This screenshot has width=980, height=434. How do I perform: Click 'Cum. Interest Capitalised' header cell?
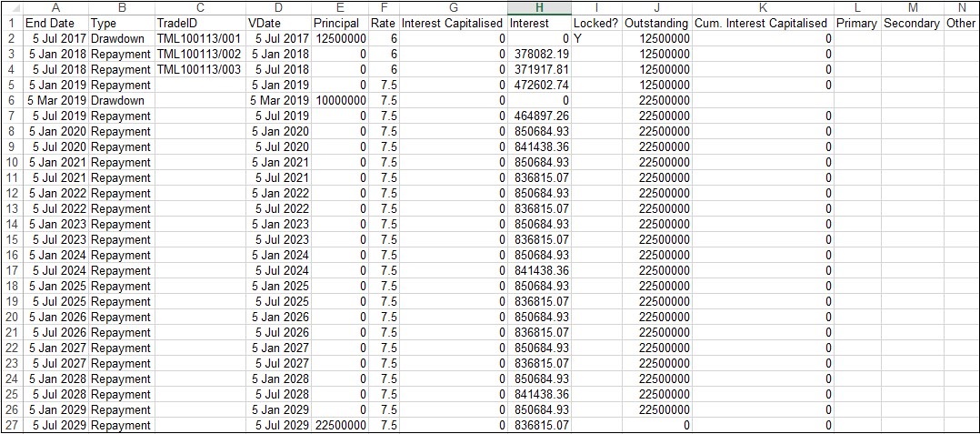pos(762,23)
